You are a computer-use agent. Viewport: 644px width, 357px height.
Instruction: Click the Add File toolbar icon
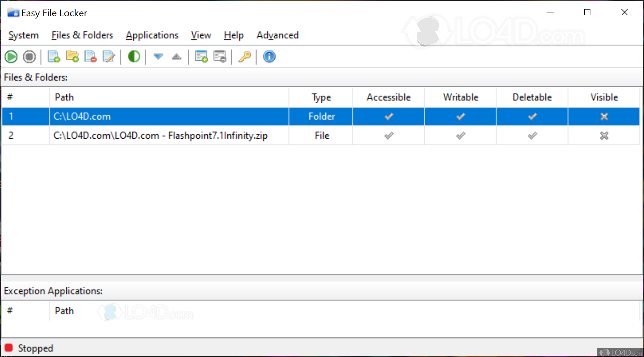click(54, 57)
